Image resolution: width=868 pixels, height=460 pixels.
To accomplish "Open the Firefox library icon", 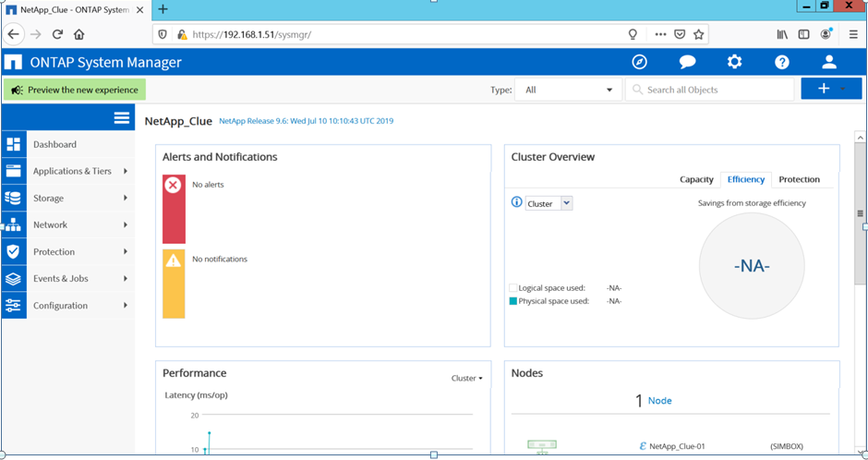I will [x=782, y=34].
